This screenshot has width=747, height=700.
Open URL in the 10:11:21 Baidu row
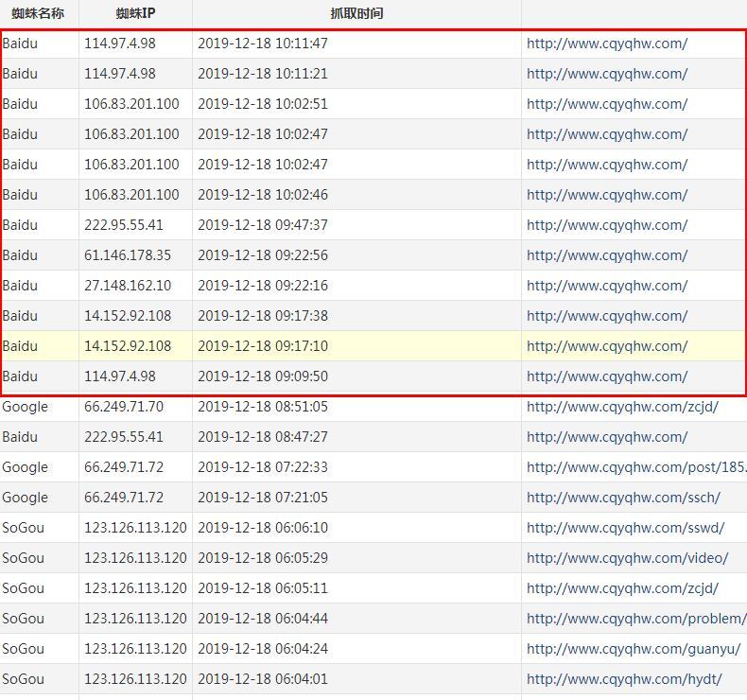pos(607,74)
